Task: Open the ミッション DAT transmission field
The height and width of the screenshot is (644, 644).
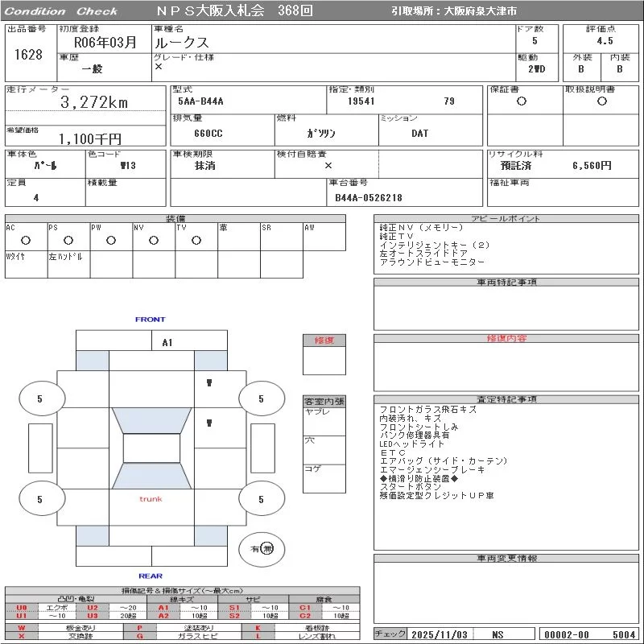Action: click(419, 134)
